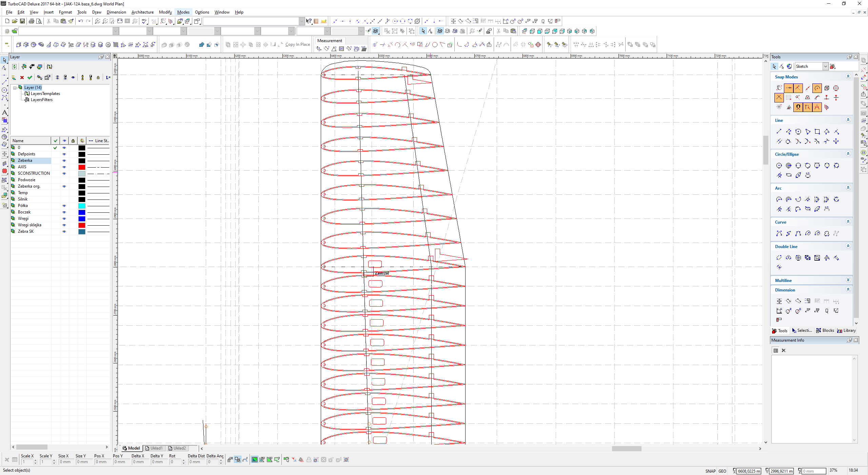Image resolution: width=868 pixels, height=475 pixels.
Task: Collapse the Layer (14) tree node
Action: [15, 88]
